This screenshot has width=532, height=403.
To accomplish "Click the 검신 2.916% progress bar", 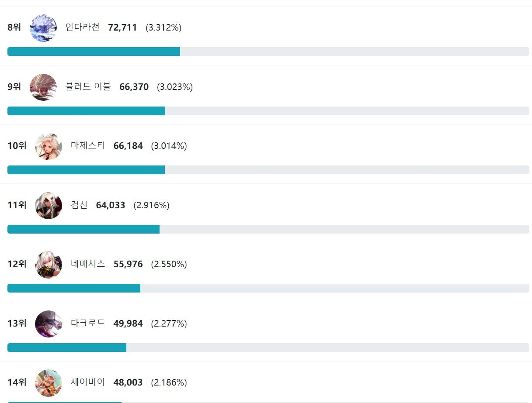I will pos(268,229).
